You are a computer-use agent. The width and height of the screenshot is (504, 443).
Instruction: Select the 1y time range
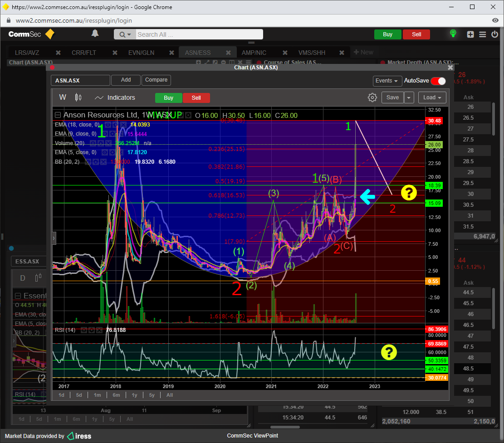tap(134, 395)
